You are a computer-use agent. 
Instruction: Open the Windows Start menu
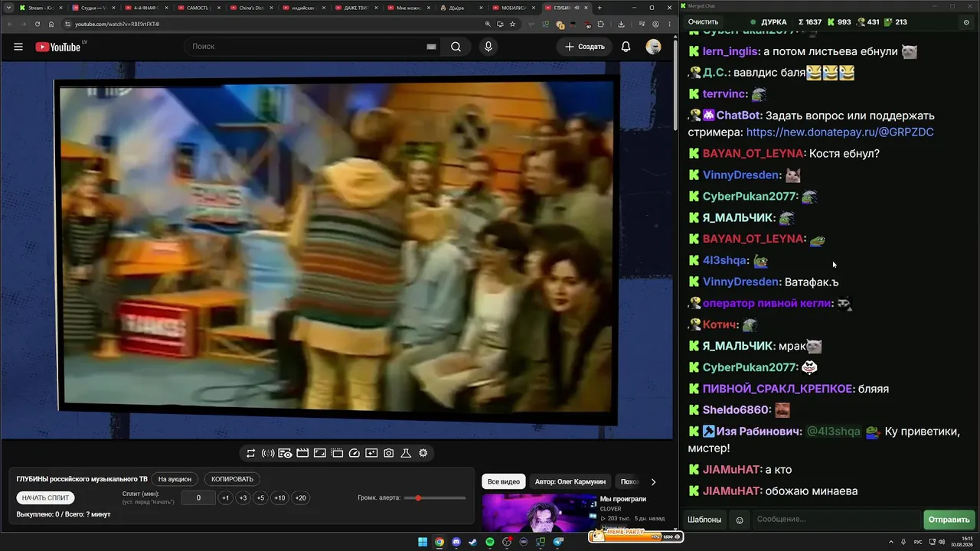423,543
